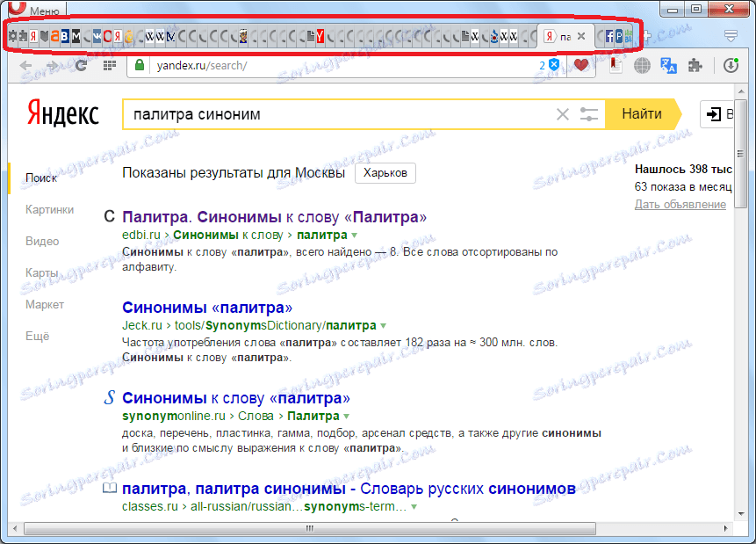
Task: Reload the current page
Action: point(81,66)
